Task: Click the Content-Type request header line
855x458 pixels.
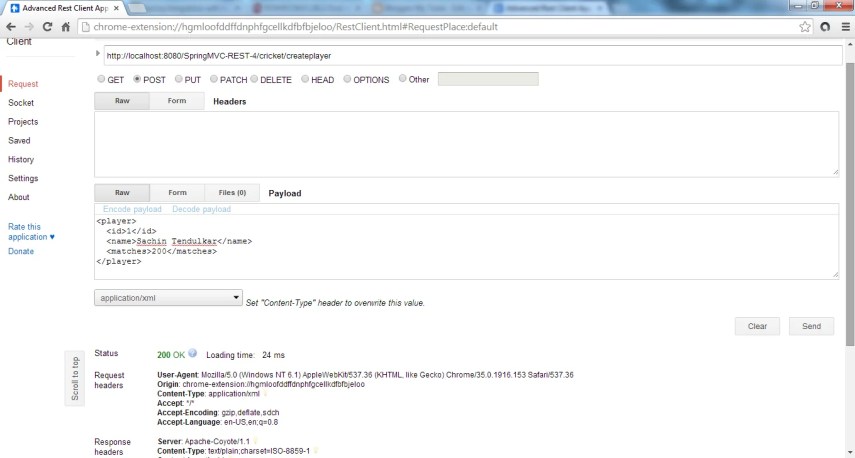Action: (x=208, y=394)
